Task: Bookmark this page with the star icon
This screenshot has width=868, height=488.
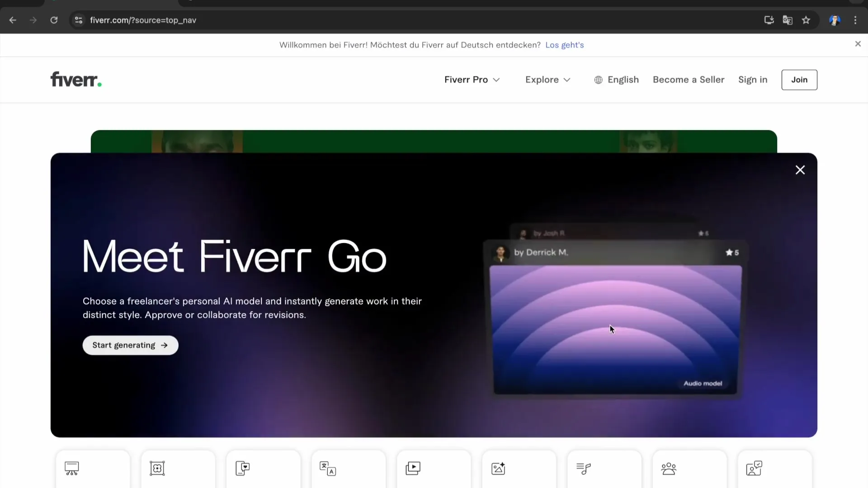Action: [807, 20]
